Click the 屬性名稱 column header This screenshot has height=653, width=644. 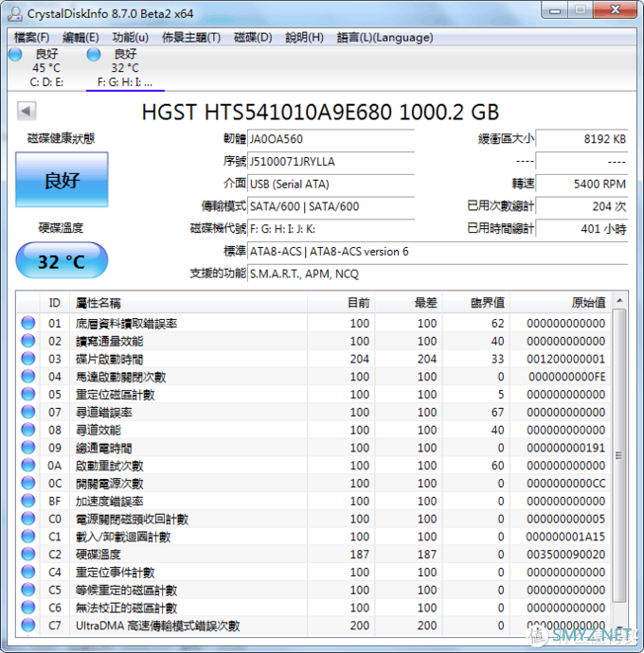(188, 303)
